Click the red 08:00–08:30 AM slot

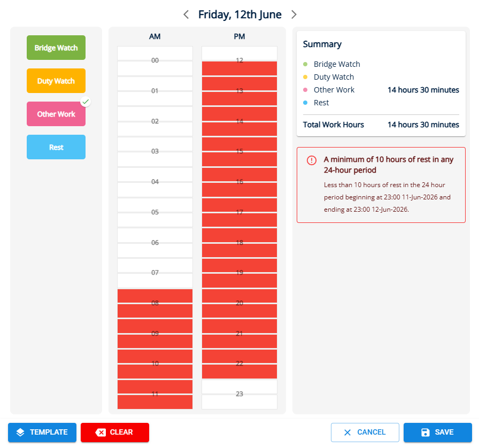click(155, 296)
